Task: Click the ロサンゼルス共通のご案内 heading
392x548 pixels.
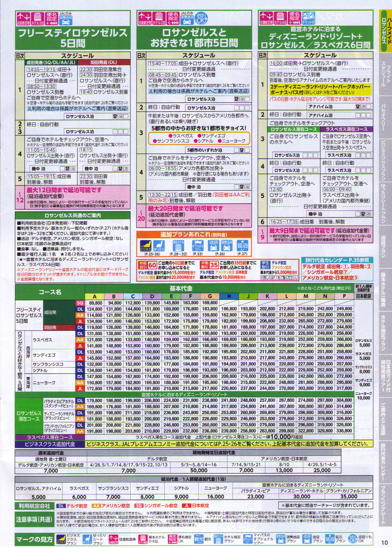Action: [73, 215]
